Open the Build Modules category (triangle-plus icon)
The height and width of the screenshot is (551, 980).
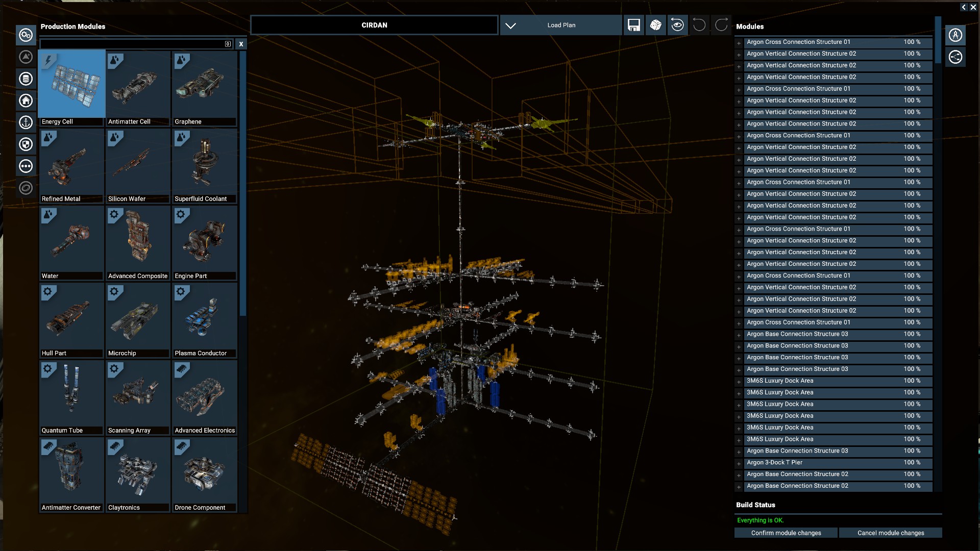pos(26,57)
